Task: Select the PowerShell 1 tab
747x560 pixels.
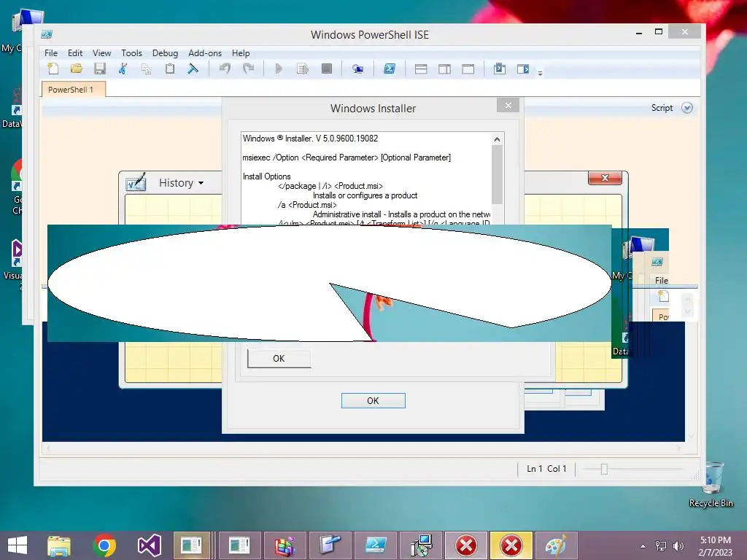Action: tap(74, 90)
